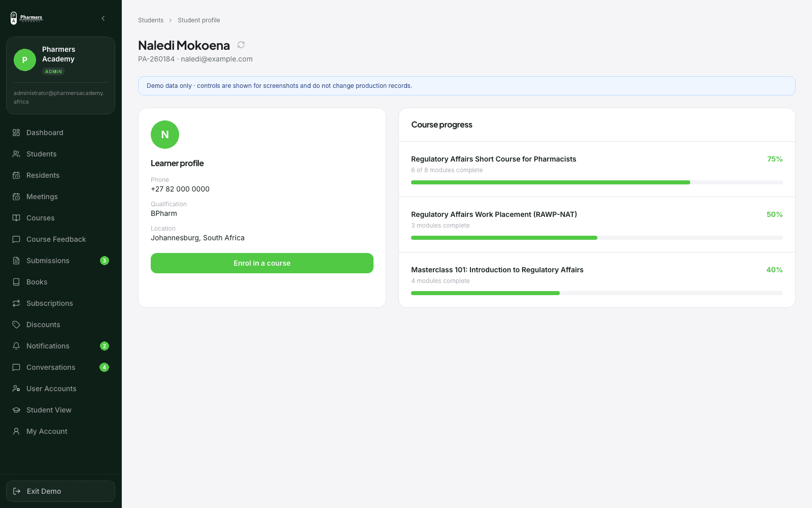Viewport: 812px width, 508px height.
Task: Click the Student profile breadcrumb
Action: pos(199,20)
